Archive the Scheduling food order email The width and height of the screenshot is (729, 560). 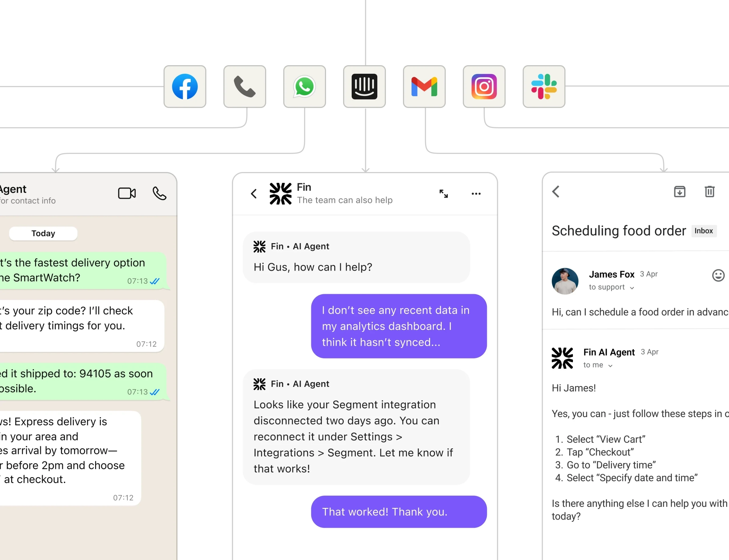coord(679,192)
